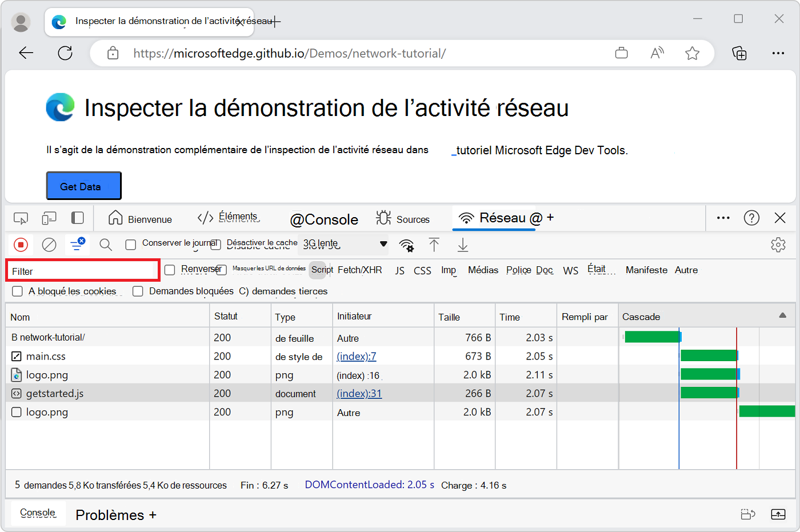
Task: Open Network settings gear icon
Action: (x=778, y=245)
